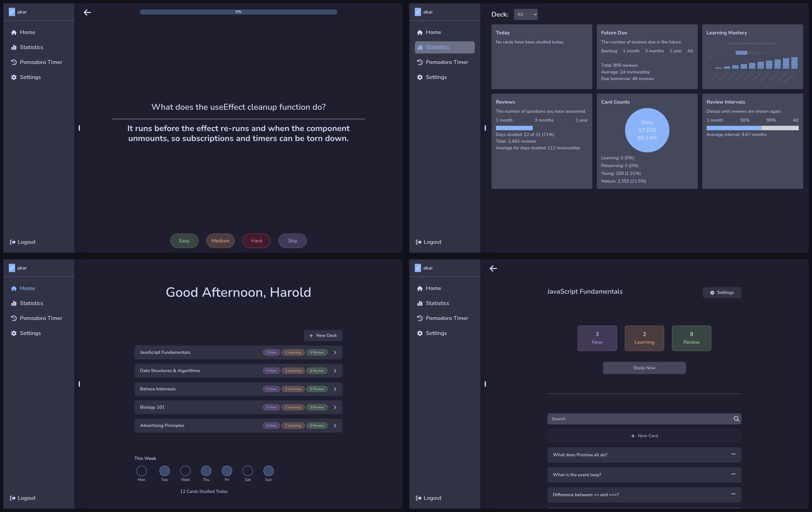Click the back arrow above JavaScript Fundamentals title
Screen dimensions: 812x512
coord(493,268)
